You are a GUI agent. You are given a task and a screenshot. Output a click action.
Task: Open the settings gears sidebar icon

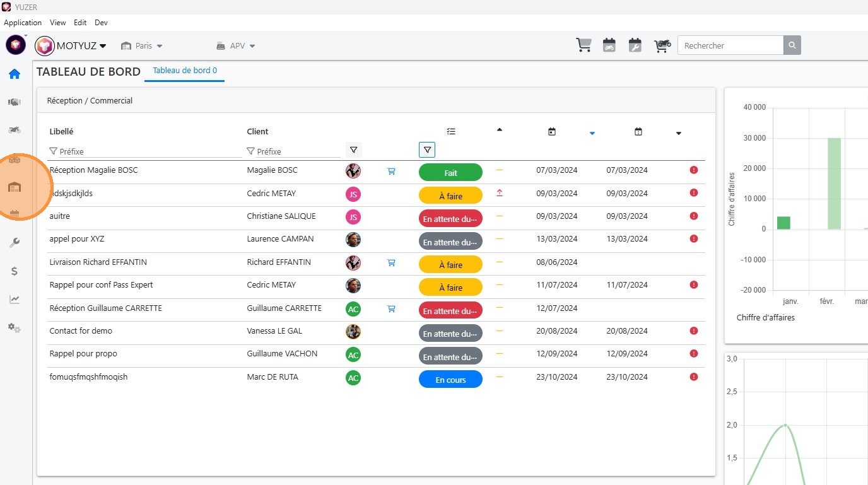pyautogui.click(x=15, y=328)
